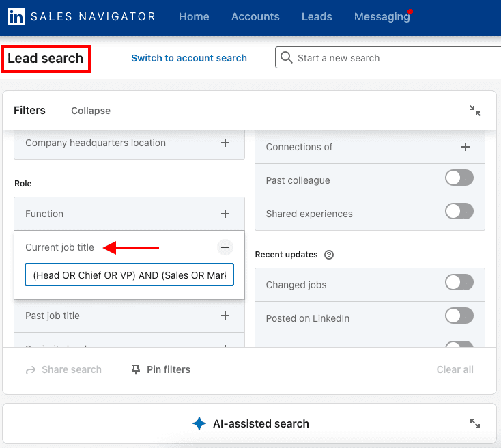Enable the Posted on LinkedIn toggle
Viewport: 501px width, 448px height.
pos(459,316)
